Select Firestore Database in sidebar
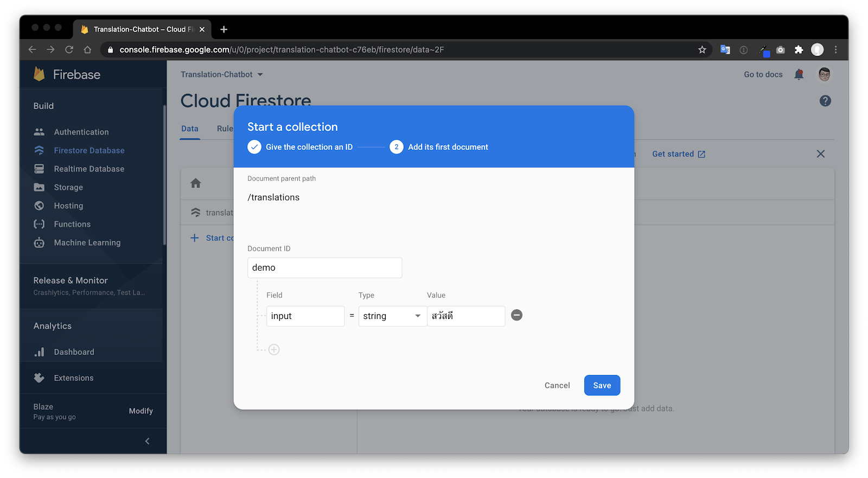The height and width of the screenshot is (478, 868). (89, 150)
